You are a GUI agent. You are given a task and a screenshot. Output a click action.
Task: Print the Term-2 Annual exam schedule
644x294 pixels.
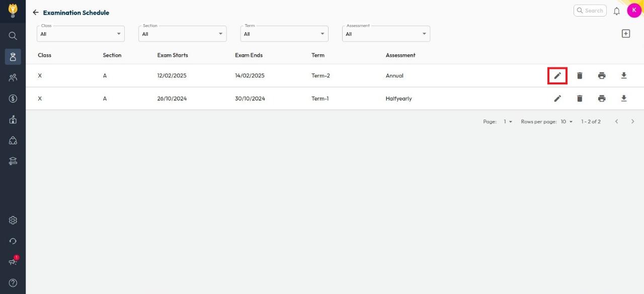(x=602, y=76)
